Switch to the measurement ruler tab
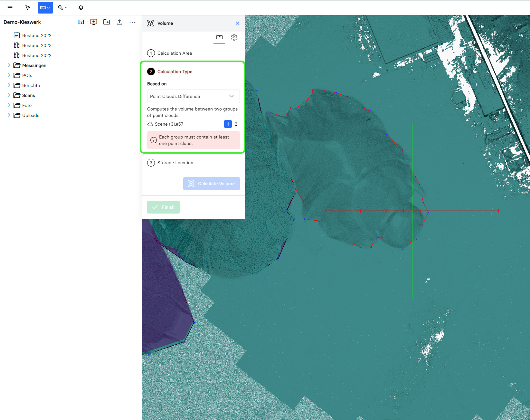This screenshot has height=420, width=530. point(219,37)
